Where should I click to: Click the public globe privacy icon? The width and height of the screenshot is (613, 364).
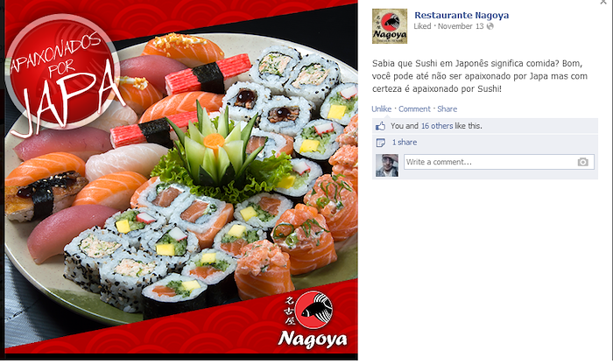tap(490, 26)
